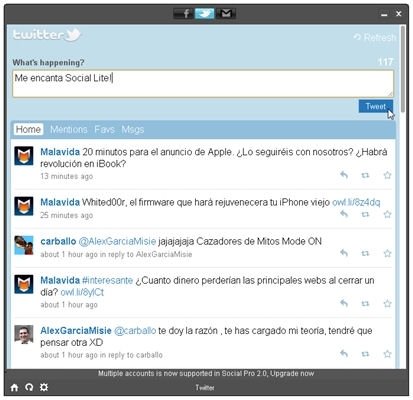Click inside the What's happening text box
The height and width of the screenshot is (400, 413).
tap(203, 83)
